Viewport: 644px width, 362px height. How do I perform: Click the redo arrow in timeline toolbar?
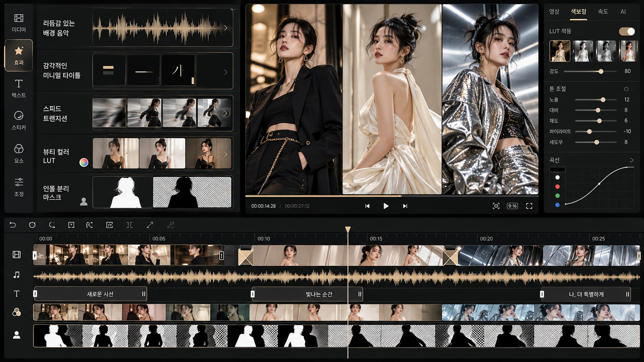pyautogui.click(x=52, y=225)
